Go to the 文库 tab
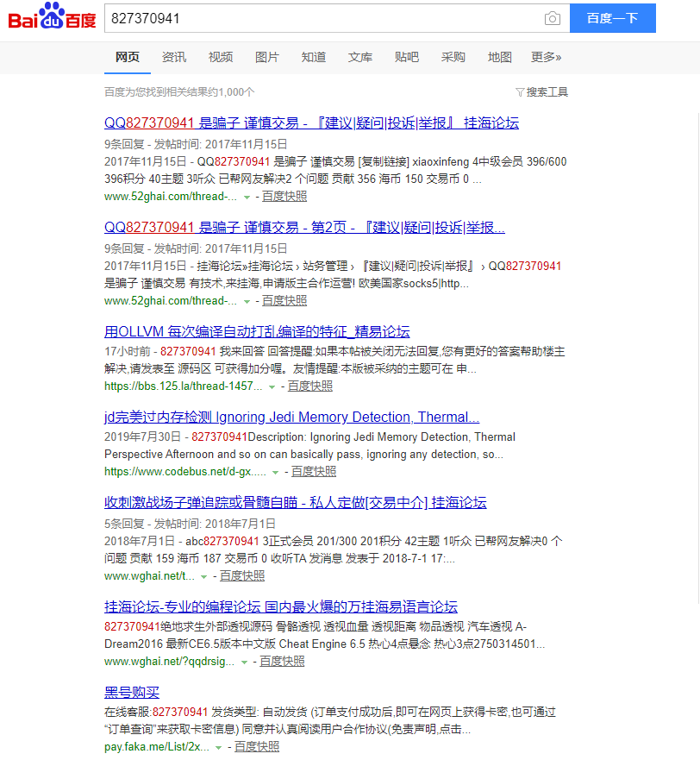The height and width of the screenshot is (760, 700). tap(360, 57)
